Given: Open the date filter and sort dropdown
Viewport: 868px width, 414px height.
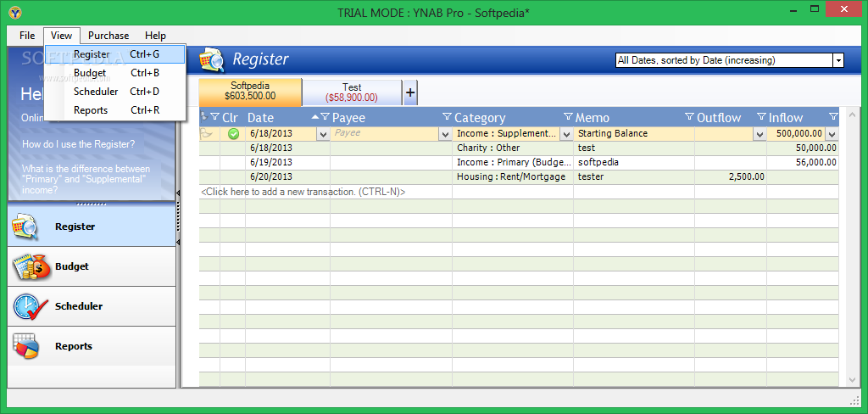Looking at the screenshot, I should pos(838,60).
